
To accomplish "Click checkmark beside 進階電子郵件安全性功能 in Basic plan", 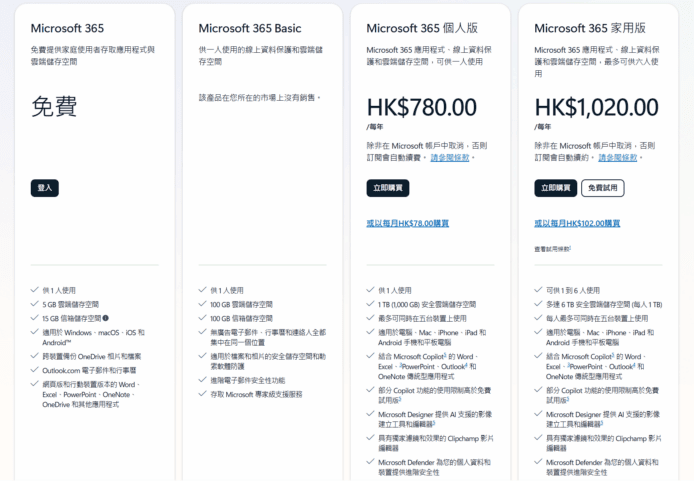I will click(202, 380).
